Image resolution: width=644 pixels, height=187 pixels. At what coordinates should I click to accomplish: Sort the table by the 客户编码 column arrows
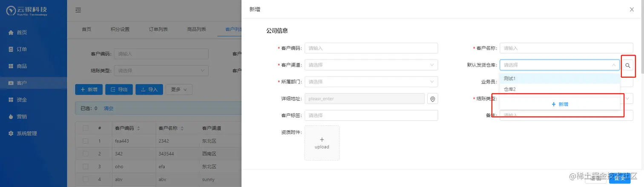coord(138,128)
